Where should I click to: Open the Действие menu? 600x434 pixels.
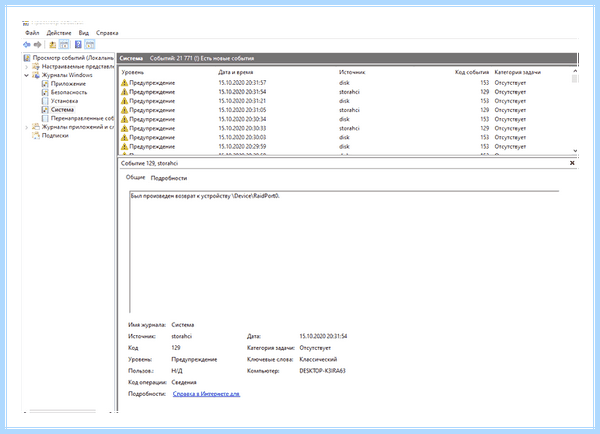[59, 33]
